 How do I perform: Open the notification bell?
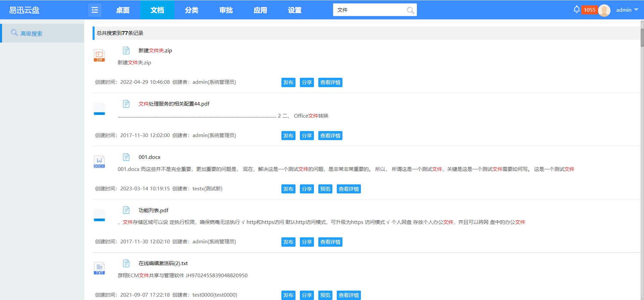click(576, 9)
